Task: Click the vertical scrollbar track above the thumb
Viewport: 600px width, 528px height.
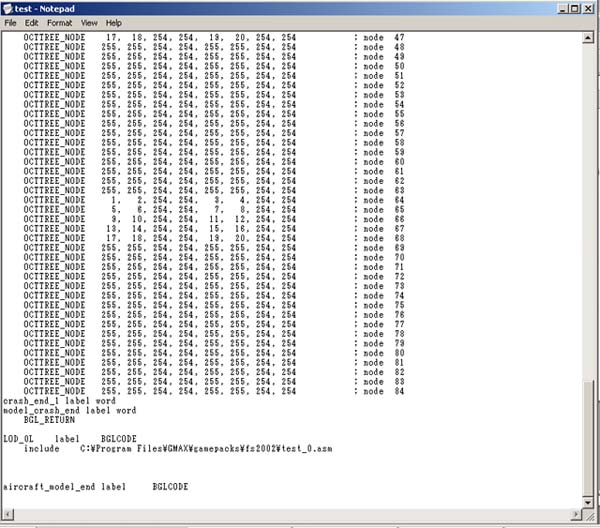Action: pos(590,200)
